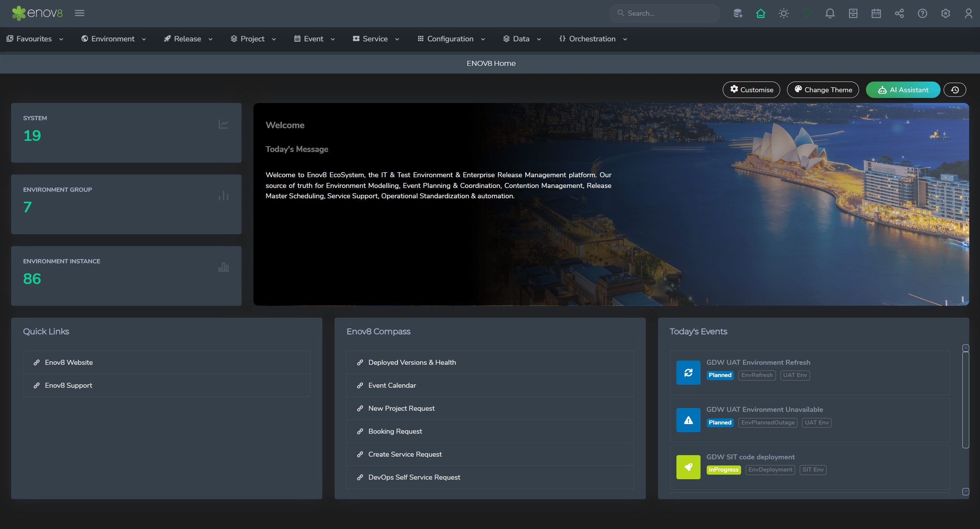The width and height of the screenshot is (980, 529).
Task: Open the Configuration menu
Action: point(451,39)
